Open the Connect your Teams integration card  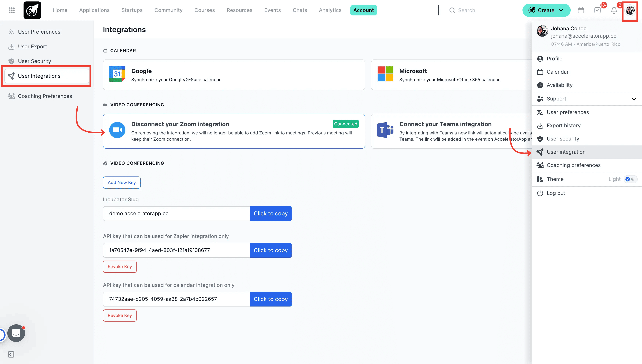(451, 131)
